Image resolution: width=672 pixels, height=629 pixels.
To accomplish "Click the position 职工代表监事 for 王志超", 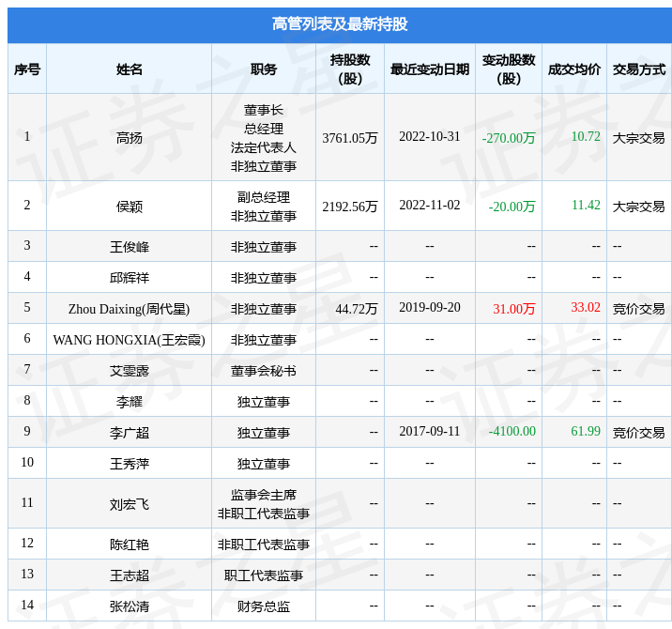I will click(x=264, y=575).
